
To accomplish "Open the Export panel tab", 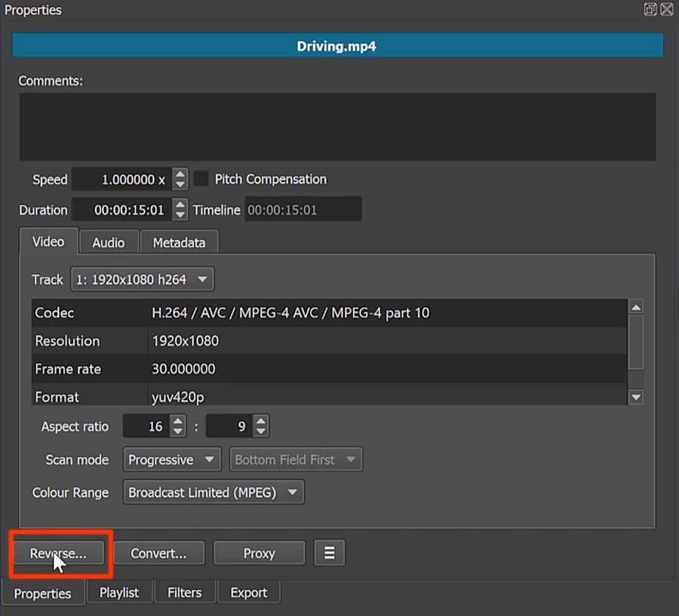I will [249, 593].
